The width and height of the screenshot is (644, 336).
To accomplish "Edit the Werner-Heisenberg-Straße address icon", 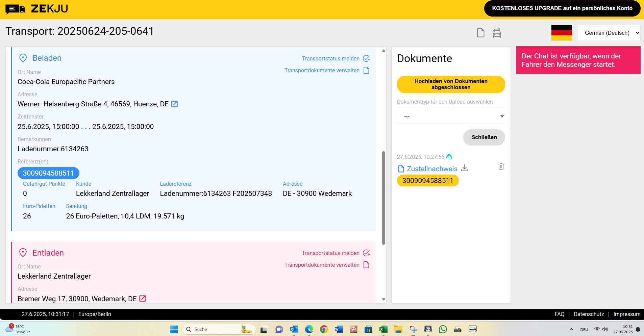I will coord(174,104).
